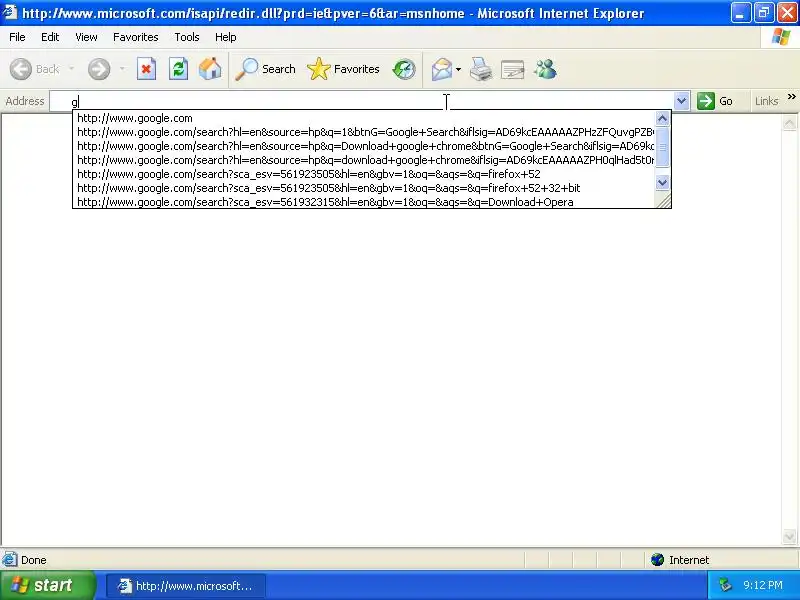
Task: Click the suggestion list scroll down arrow
Action: pos(662,182)
